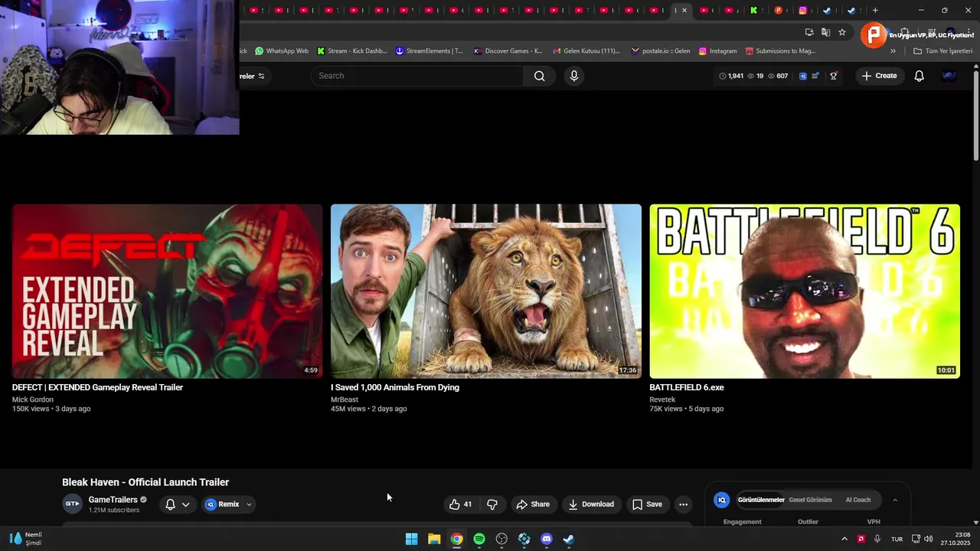Switch to the Kick browser tab

click(x=753, y=10)
